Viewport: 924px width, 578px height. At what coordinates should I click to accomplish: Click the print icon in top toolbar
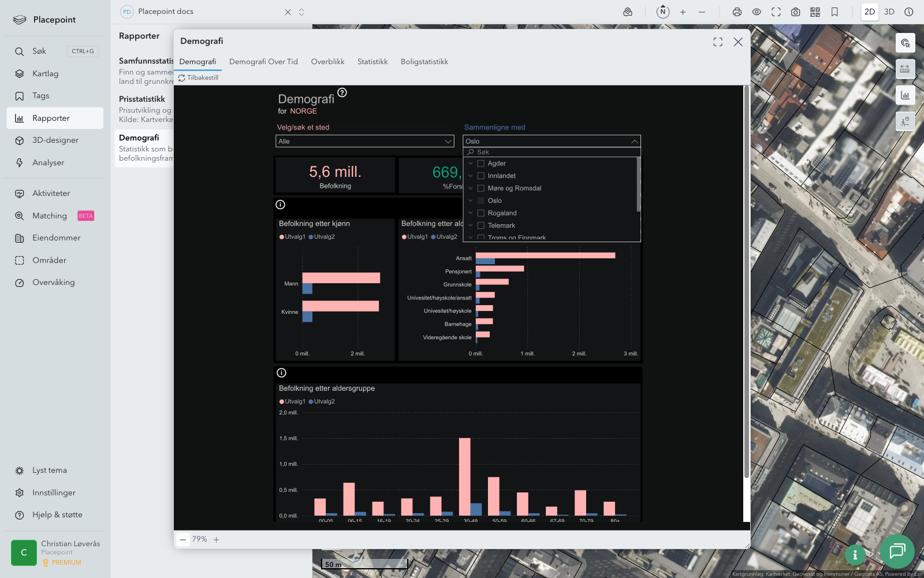(737, 12)
